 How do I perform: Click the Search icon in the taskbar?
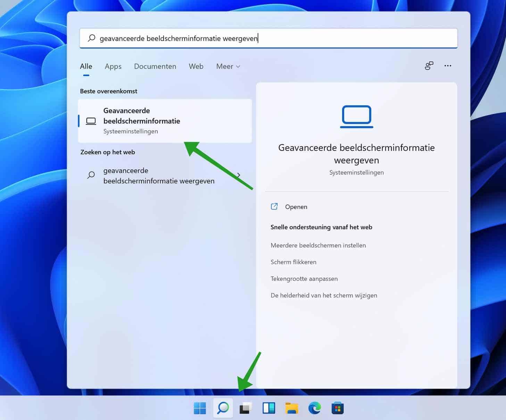point(223,408)
